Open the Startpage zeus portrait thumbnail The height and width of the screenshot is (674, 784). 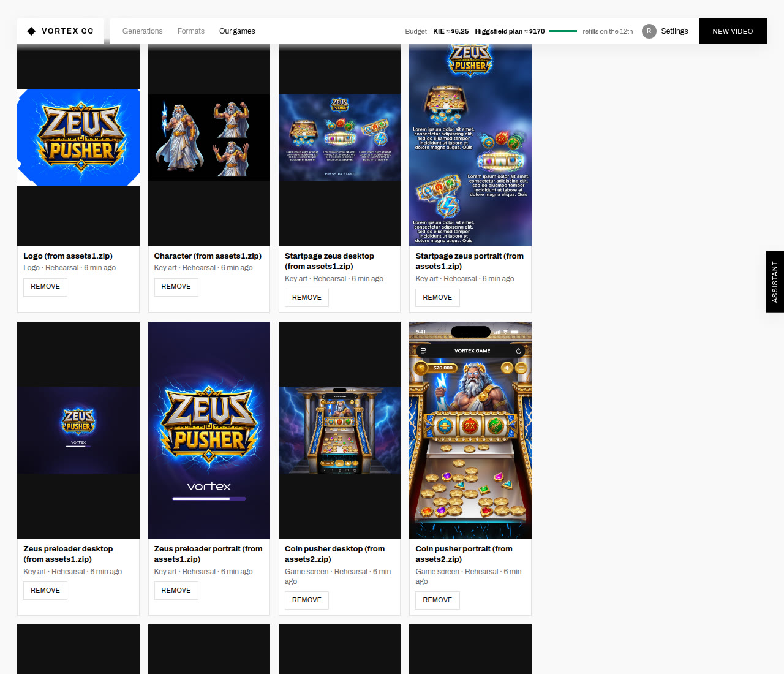click(470, 145)
